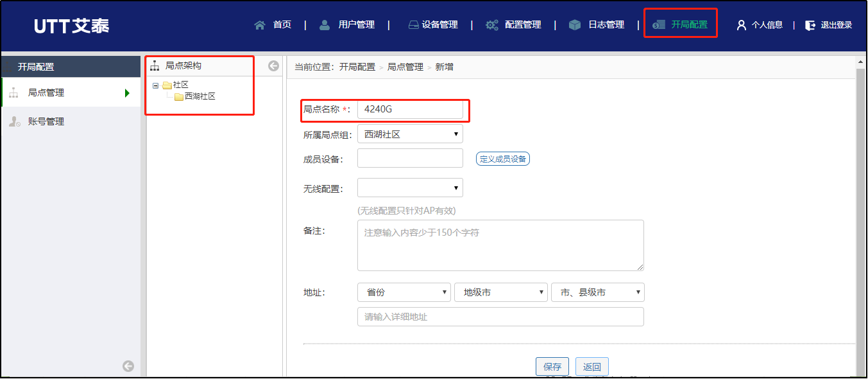
Task: Click the 西湖社区 folder icon
Action: pyautogui.click(x=179, y=97)
